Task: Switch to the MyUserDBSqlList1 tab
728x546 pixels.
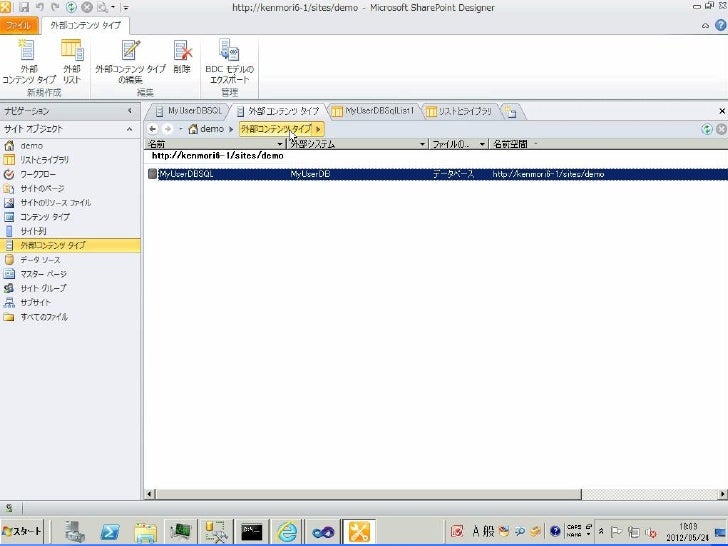Action: pos(374,111)
